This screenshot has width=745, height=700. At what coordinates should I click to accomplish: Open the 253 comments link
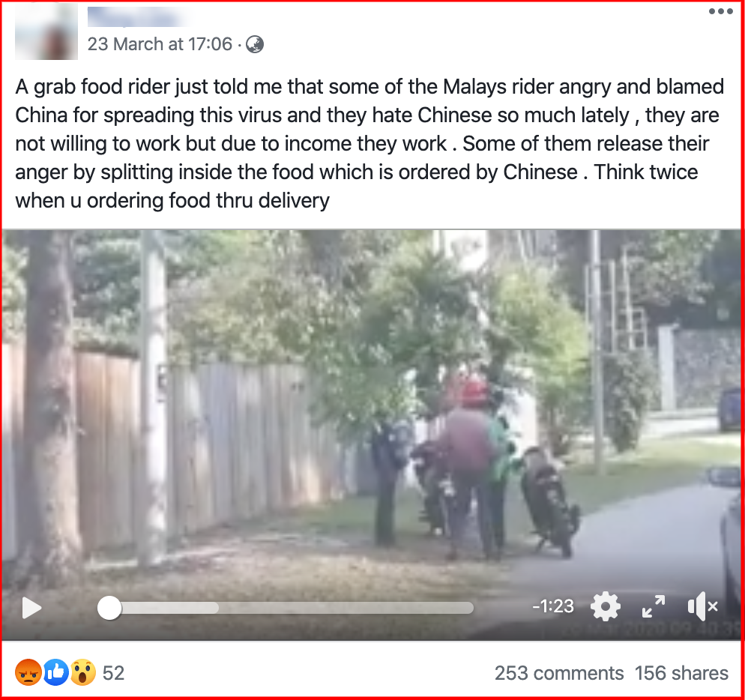tap(559, 673)
